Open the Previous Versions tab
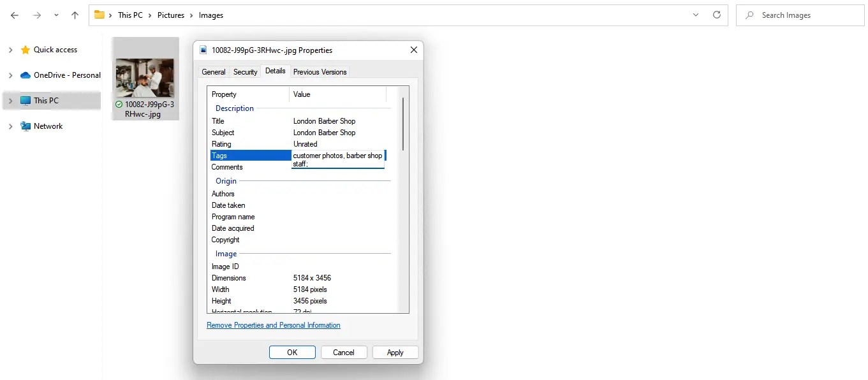This screenshot has width=868, height=380. (320, 71)
